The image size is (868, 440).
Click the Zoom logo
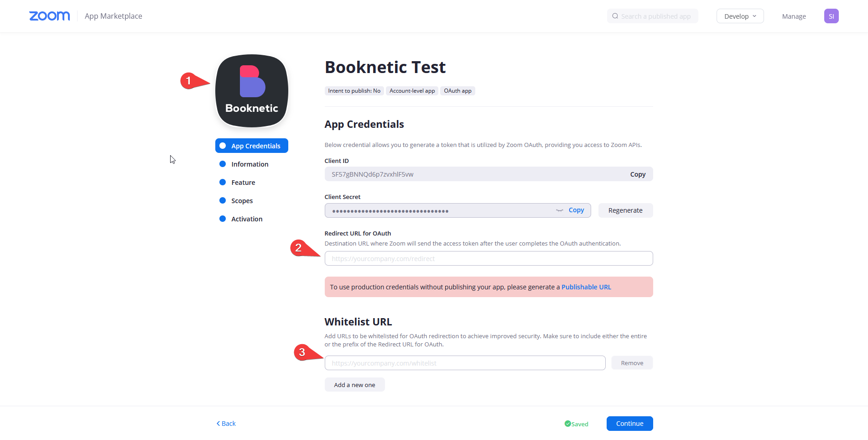pyautogui.click(x=50, y=16)
